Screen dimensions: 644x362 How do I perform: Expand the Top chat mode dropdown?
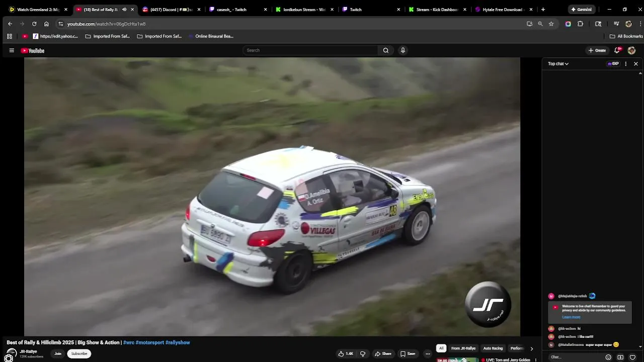(x=558, y=64)
